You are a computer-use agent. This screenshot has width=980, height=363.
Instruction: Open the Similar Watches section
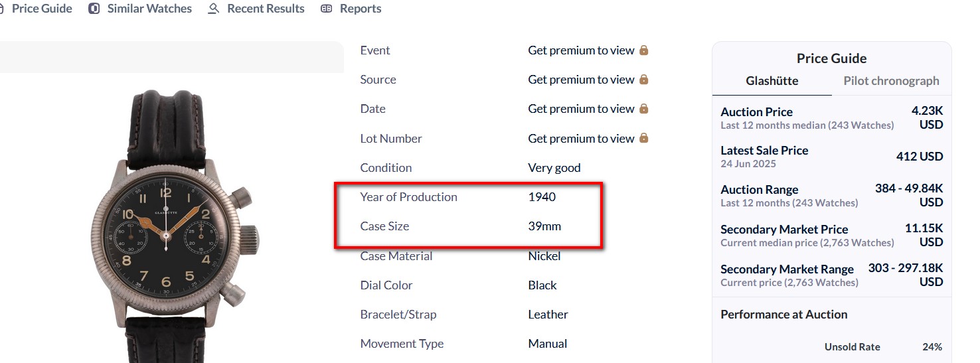149,9
